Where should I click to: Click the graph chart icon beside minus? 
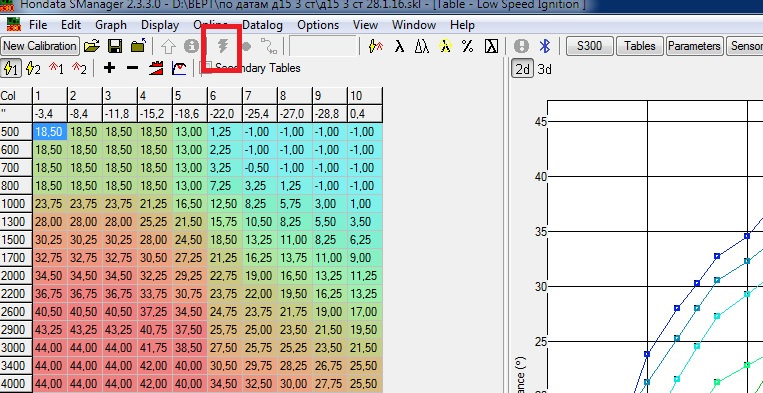click(180, 69)
